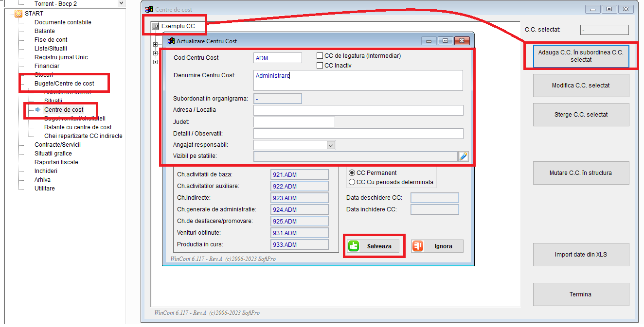Check the CC Inactiv box

pyautogui.click(x=319, y=65)
